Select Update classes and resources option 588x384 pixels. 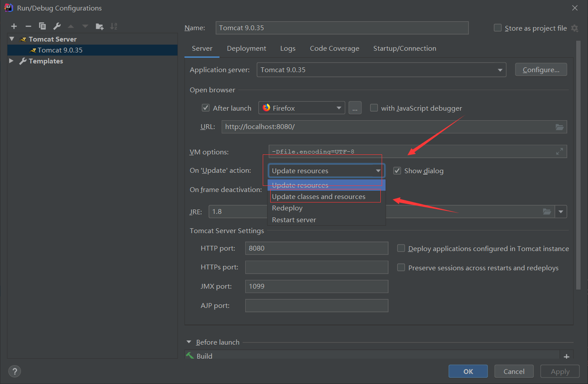click(x=327, y=197)
